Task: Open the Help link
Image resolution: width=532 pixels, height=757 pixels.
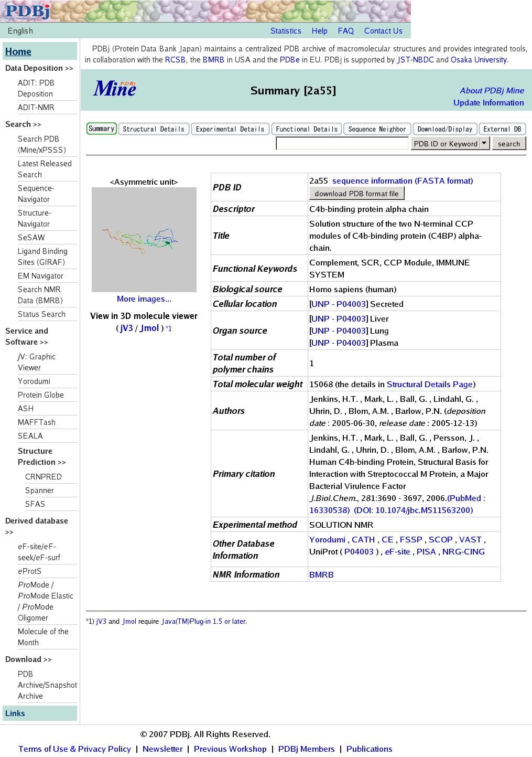Action: coord(320,31)
